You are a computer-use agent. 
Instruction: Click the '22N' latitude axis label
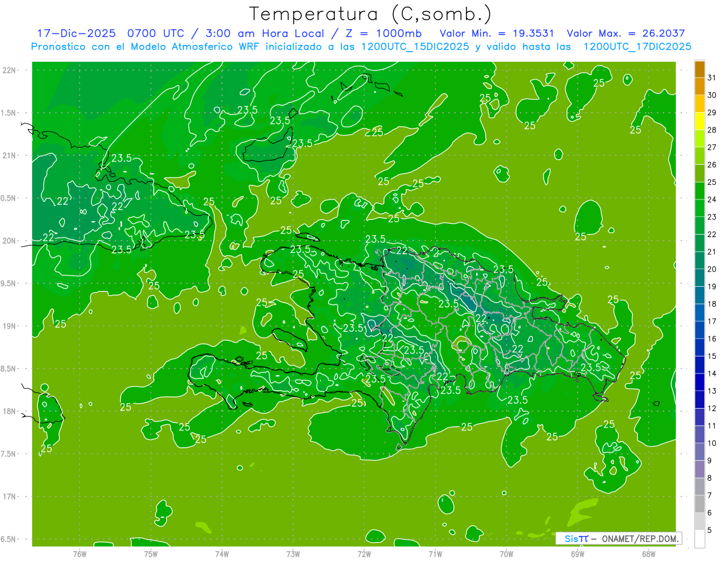pos(10,70)
